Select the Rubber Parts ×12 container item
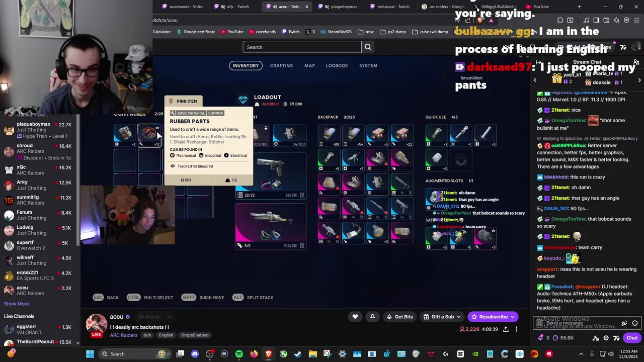Viewport: 644px width, 362px height. [x=149, y=135]
